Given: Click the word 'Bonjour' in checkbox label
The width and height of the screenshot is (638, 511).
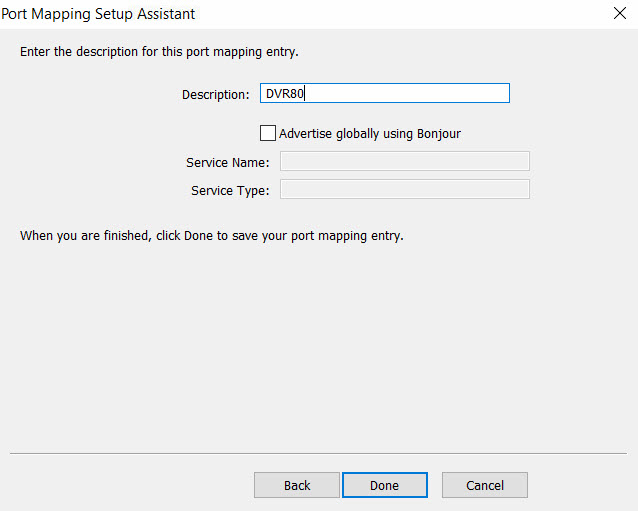Looking at the screenshot, I should (437, 133).
